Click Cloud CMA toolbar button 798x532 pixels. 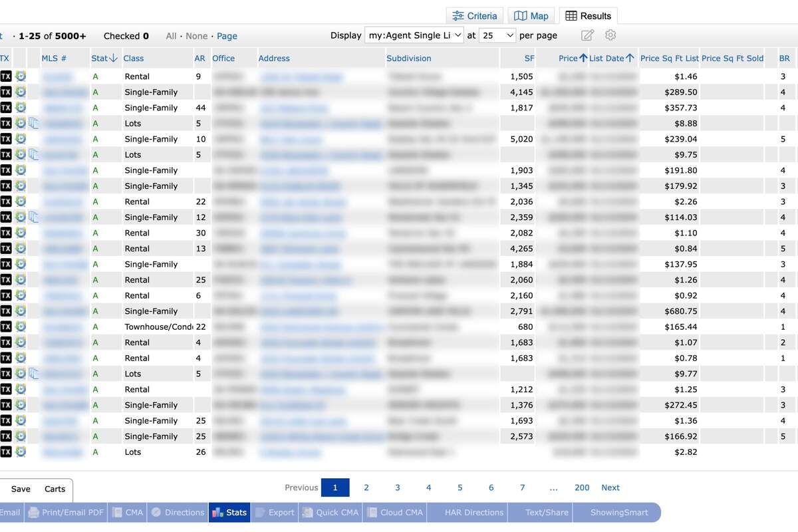[395, 512]
